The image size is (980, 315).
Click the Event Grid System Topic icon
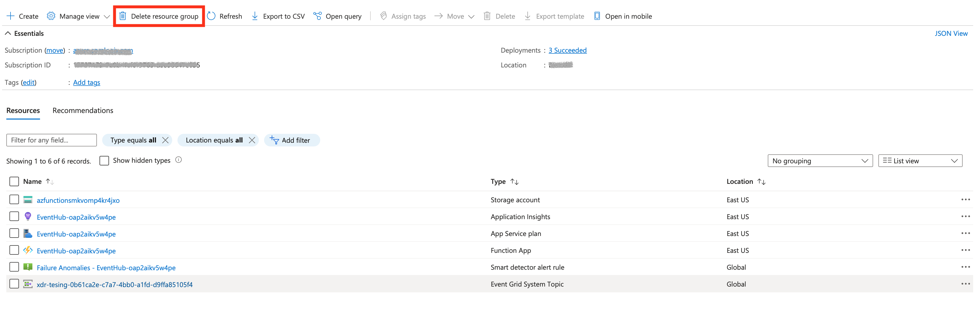[x=28, y=284]
